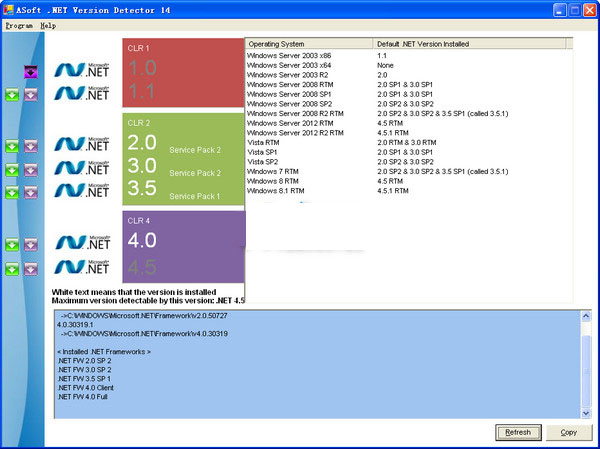Select the Windows Server 2003 R2 row

click(409, 75)
